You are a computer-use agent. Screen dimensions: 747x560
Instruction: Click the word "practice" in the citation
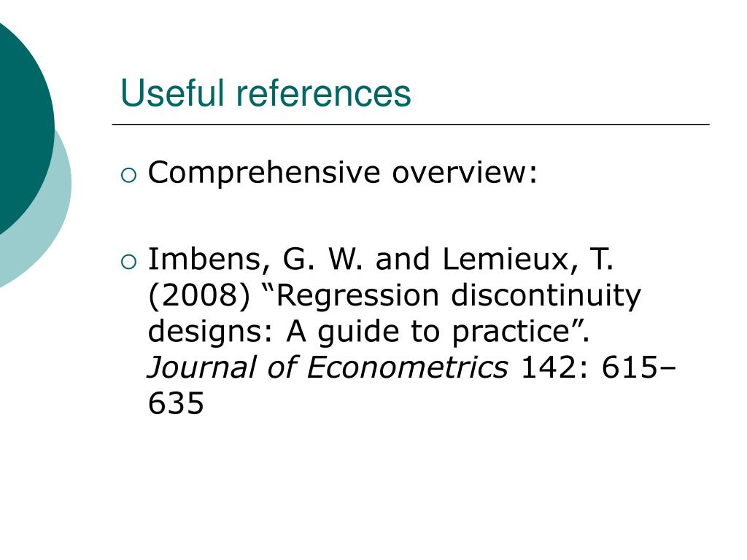pyautogui.click(x=511, y=332)
